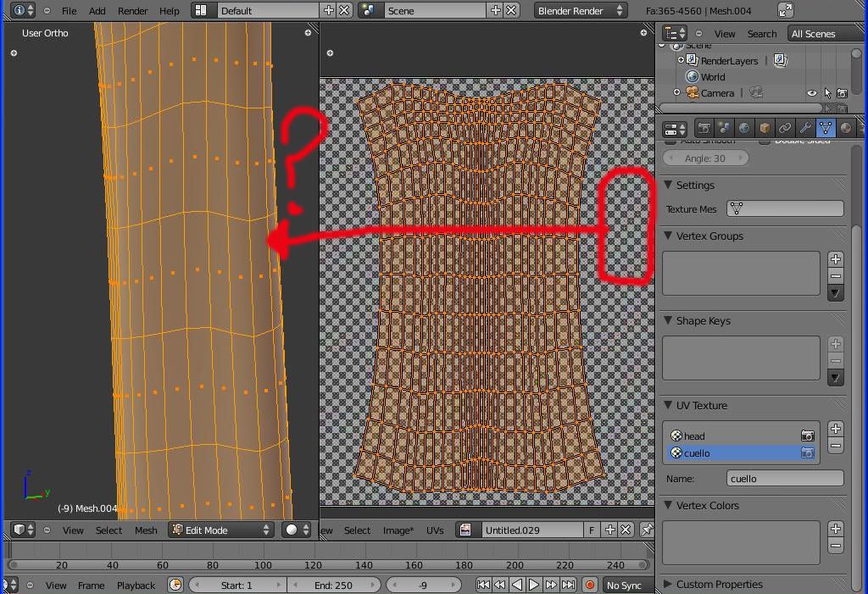Open the Modifiers wrench tab

click(x=805, y=128)
